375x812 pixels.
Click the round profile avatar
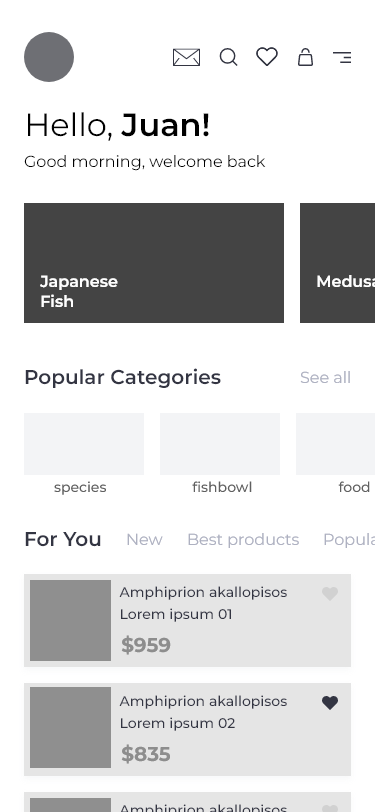[x=49, y=57]
